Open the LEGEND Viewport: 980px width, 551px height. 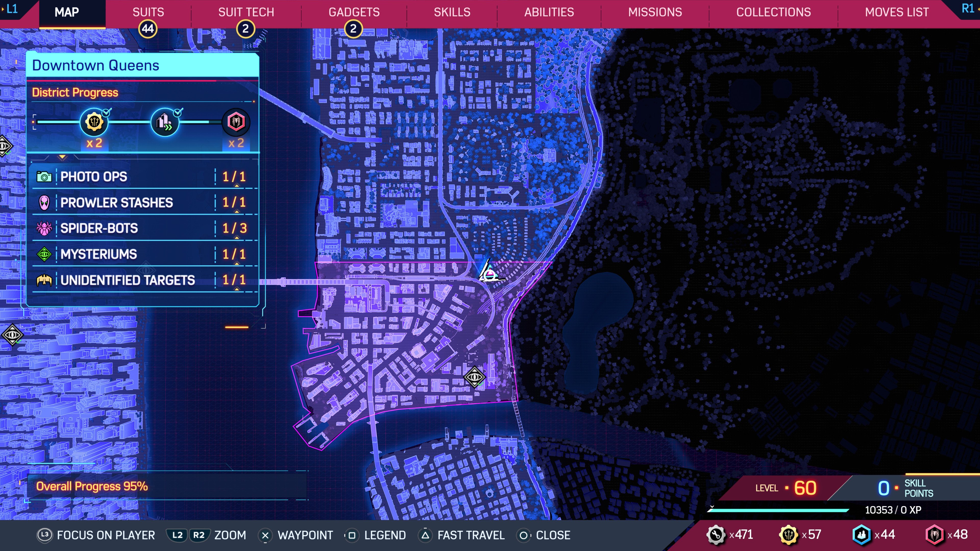[x=385, y=535]
